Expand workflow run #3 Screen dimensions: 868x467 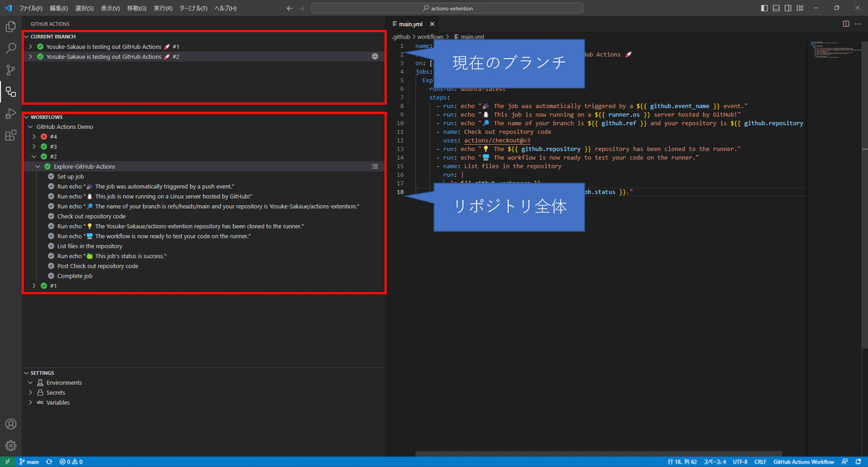(x=34, y=147)
